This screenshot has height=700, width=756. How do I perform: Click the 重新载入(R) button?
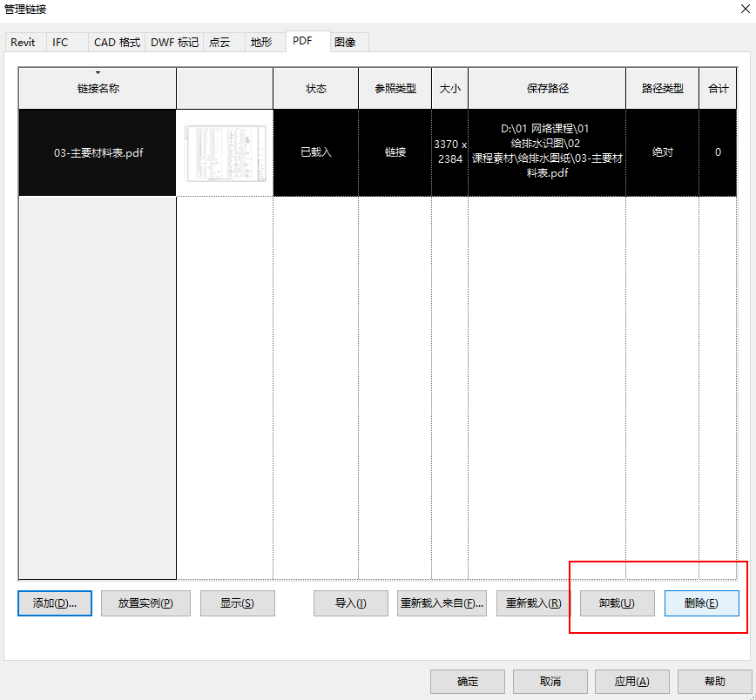tap(533, 603)
